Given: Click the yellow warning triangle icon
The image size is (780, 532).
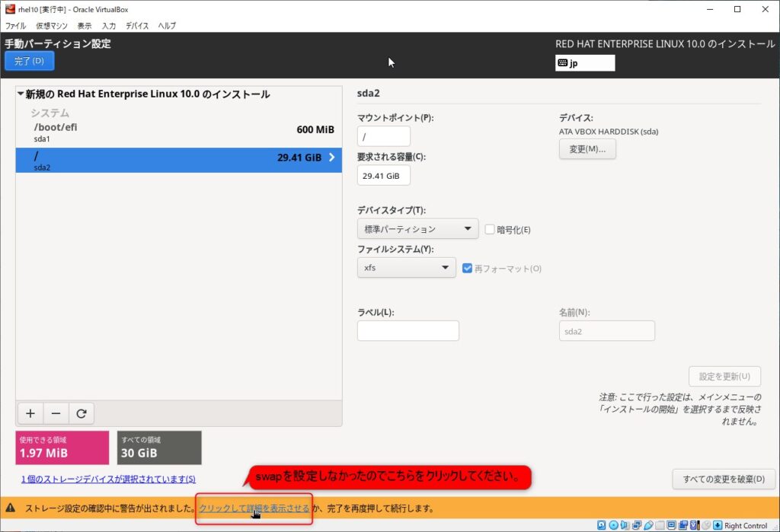Looking at the screenshot, I should click(11, 508).
